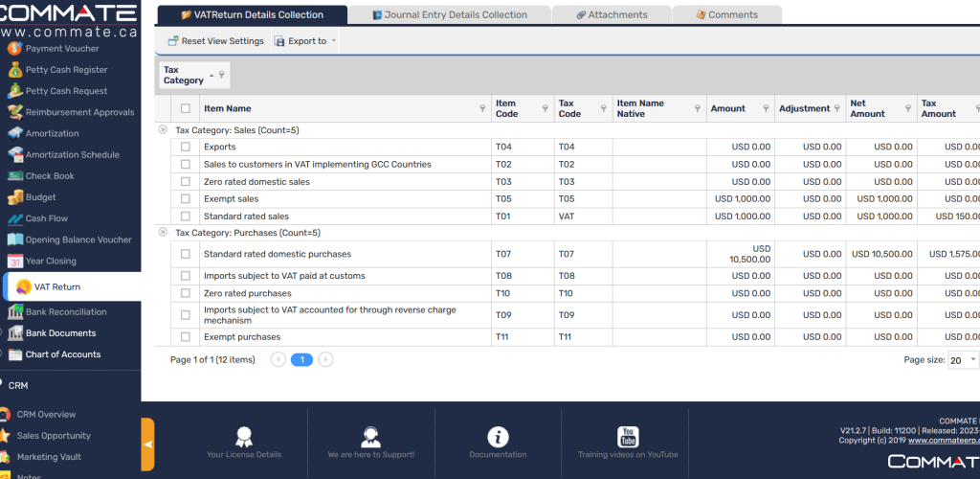Go to page 1 in pager

301,359
